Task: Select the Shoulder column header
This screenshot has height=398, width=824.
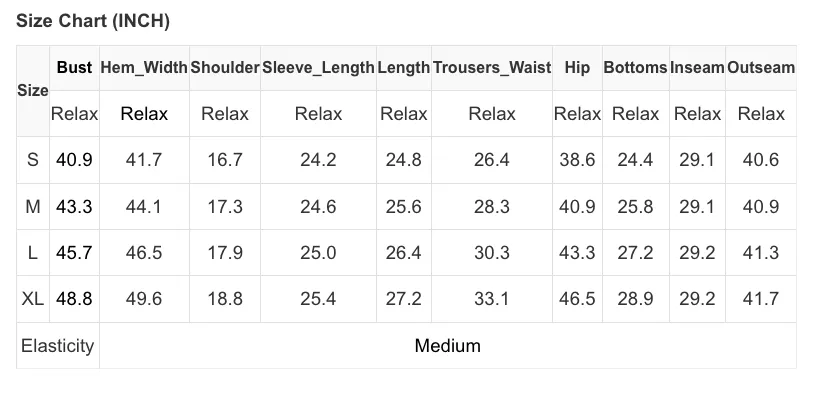Action: 225,67
